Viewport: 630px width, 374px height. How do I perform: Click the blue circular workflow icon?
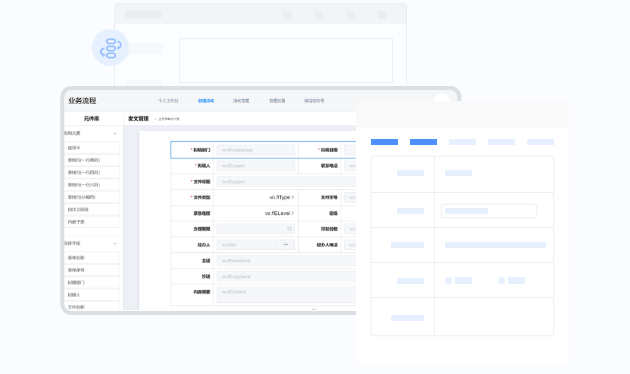(x=110, y=47)
